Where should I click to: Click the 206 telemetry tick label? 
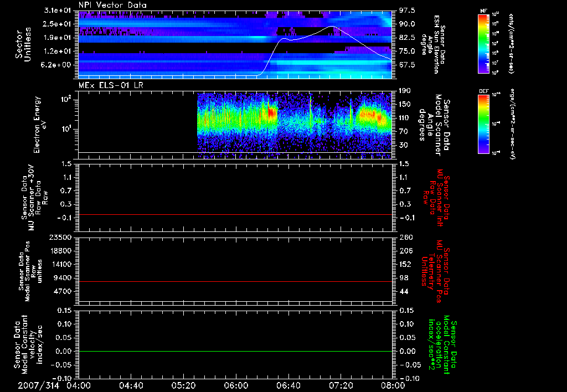coord(405,251)
